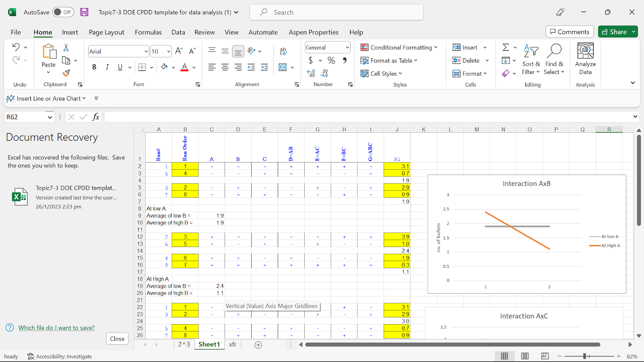Viewport: 644px width, 362px height.
Task: Toggle Bold formatting
Action: click(x=94, y=67)
